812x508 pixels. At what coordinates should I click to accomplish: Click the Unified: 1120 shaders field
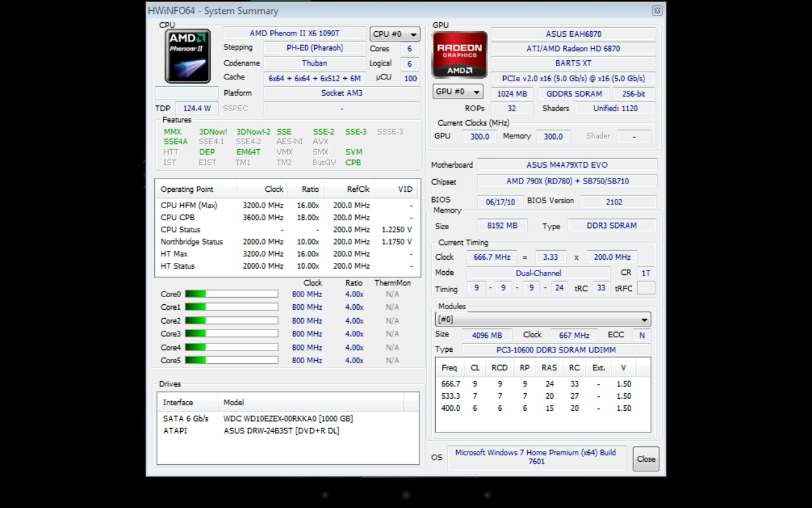coord(615,109)
